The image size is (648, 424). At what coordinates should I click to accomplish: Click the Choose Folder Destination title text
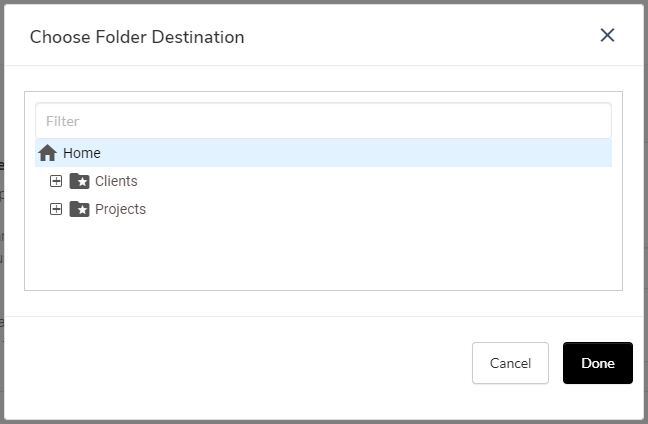[x=137, y=37]
